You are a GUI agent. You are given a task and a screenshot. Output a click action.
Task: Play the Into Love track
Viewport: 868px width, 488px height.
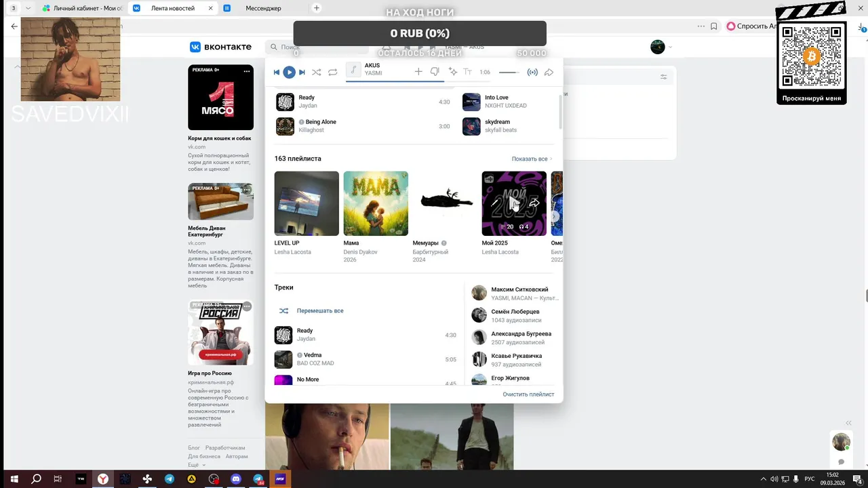tap(471, 102)
